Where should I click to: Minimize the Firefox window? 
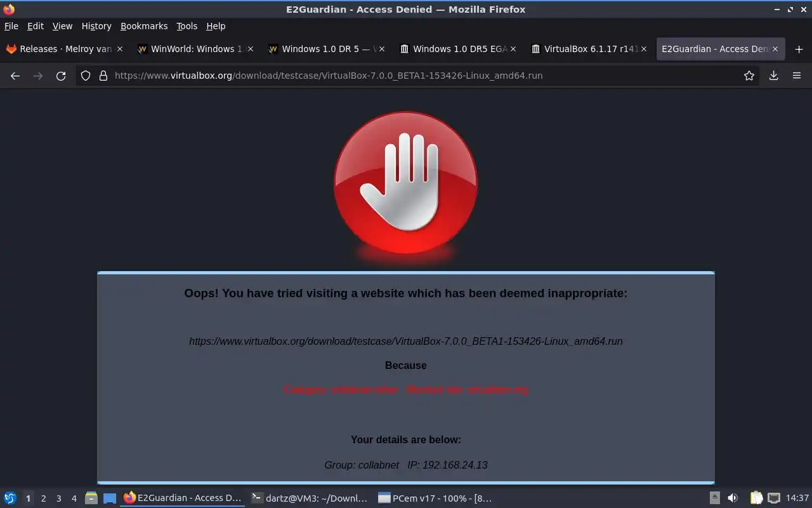pyautogui.click(x=778, y=10)
